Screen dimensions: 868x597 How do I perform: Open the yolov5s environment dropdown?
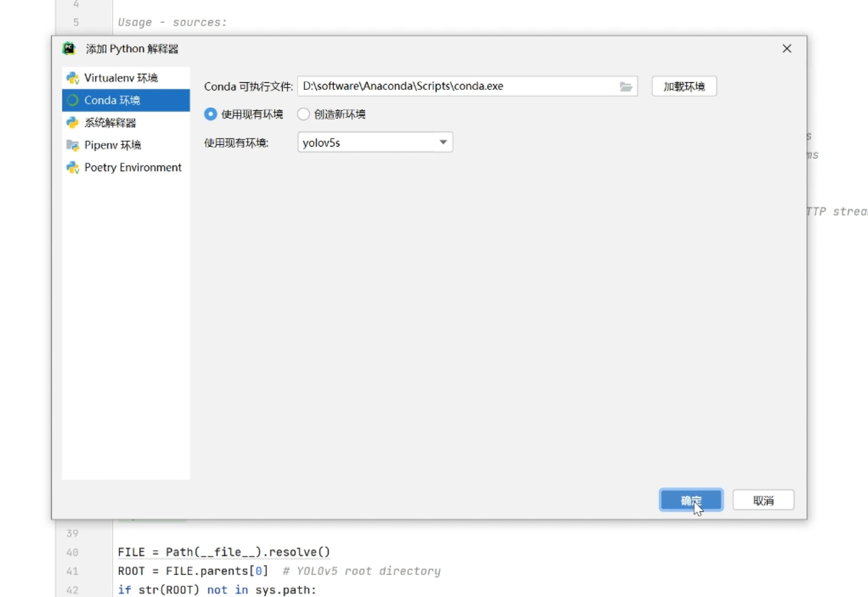375,142
